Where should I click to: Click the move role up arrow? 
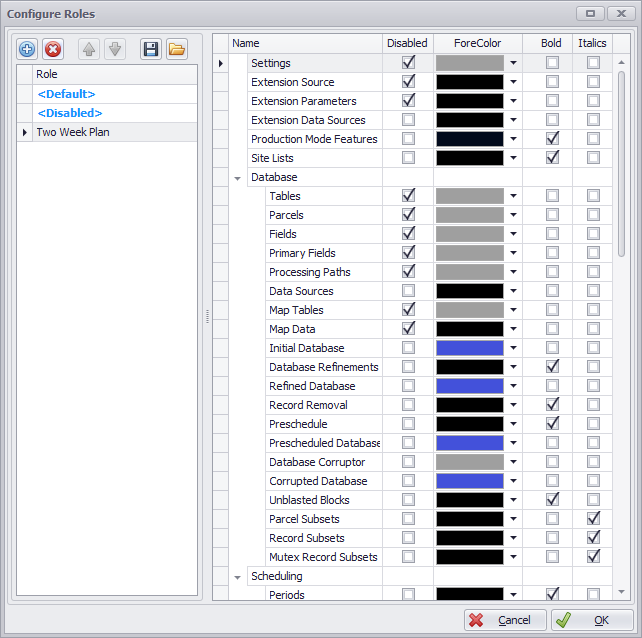[89, 49]
